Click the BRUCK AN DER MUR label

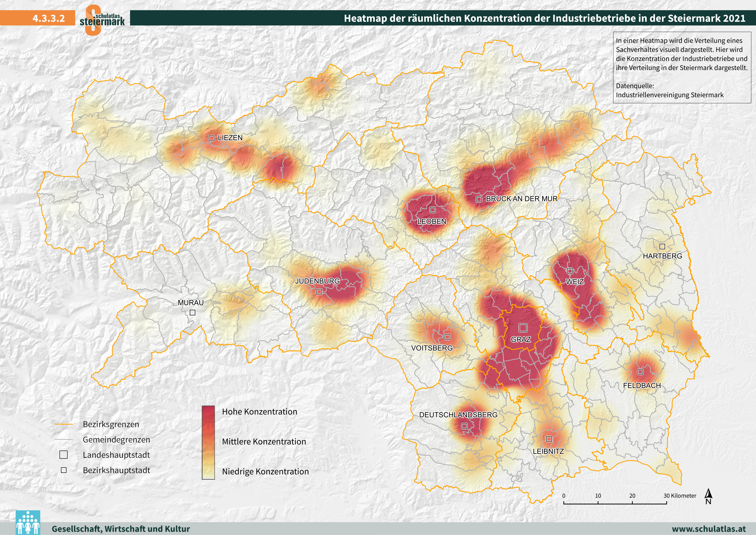[x=522, y=199]
